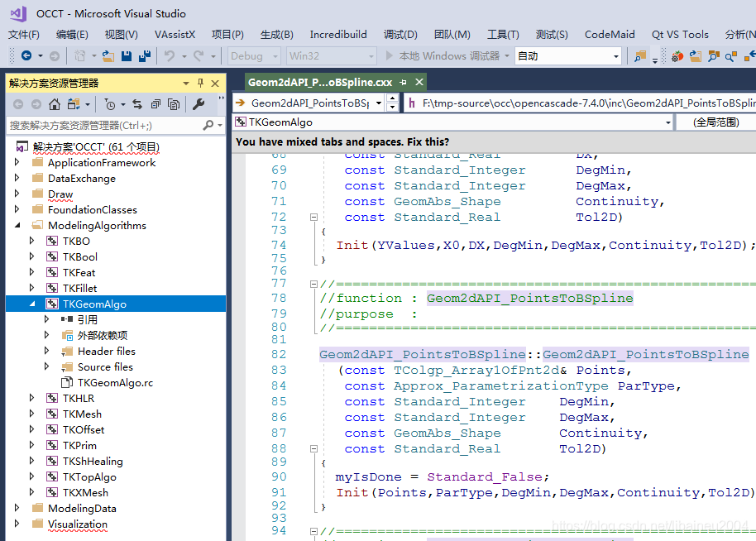This screenshot has width=756, height=541.
Task: Open Properties with the wrench icon
Action: pyautogui.click(x=199, y=104)
